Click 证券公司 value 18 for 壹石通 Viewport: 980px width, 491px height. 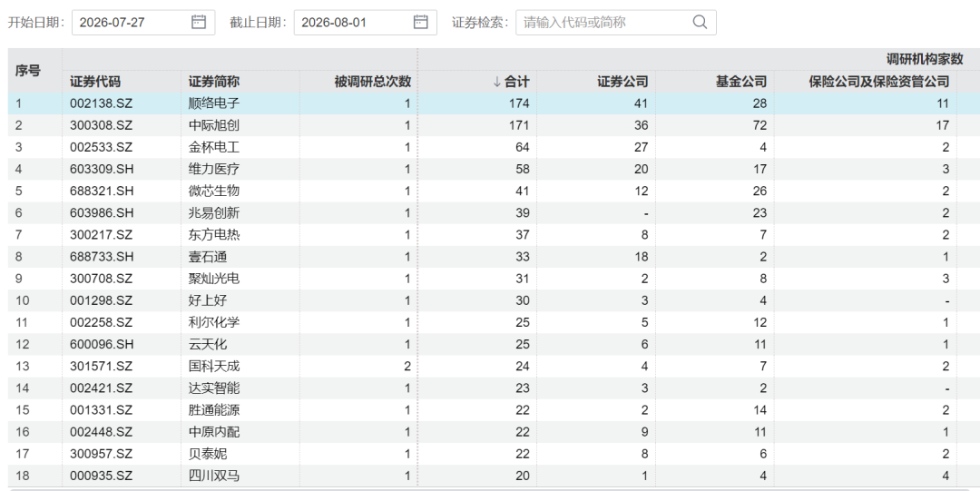click(x=641, y=257)
